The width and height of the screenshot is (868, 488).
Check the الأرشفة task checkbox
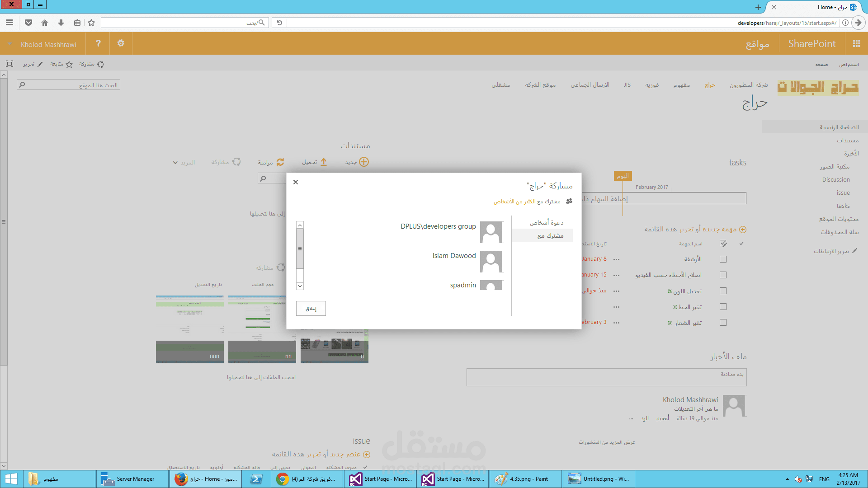pyautogui.click(x=723, y=259)
